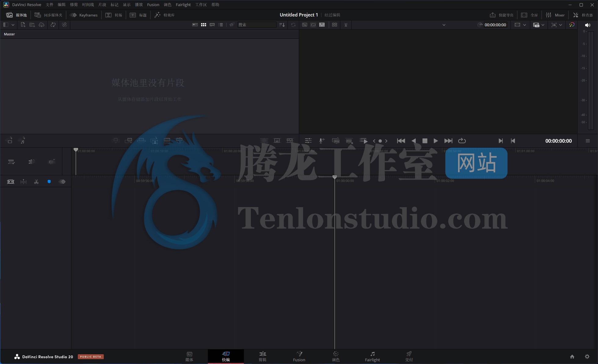
Task: Click the media pool search field
Action: 257,25
